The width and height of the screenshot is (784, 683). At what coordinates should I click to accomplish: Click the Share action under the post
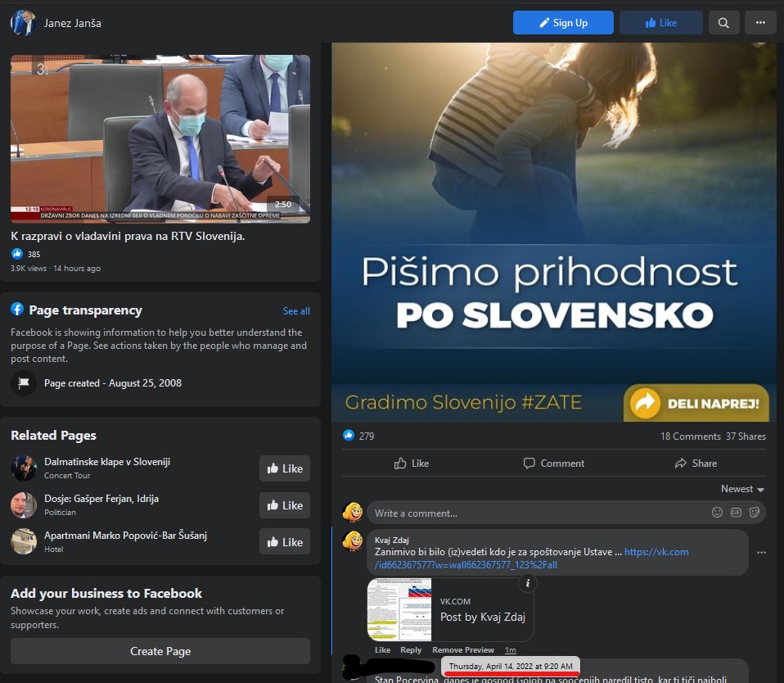pos(696,464)
